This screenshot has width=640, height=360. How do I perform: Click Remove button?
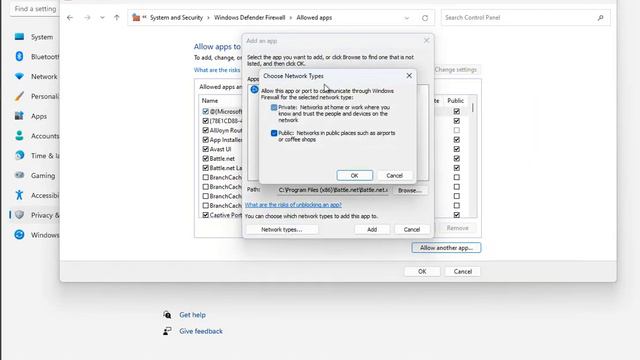coord(457,228)
